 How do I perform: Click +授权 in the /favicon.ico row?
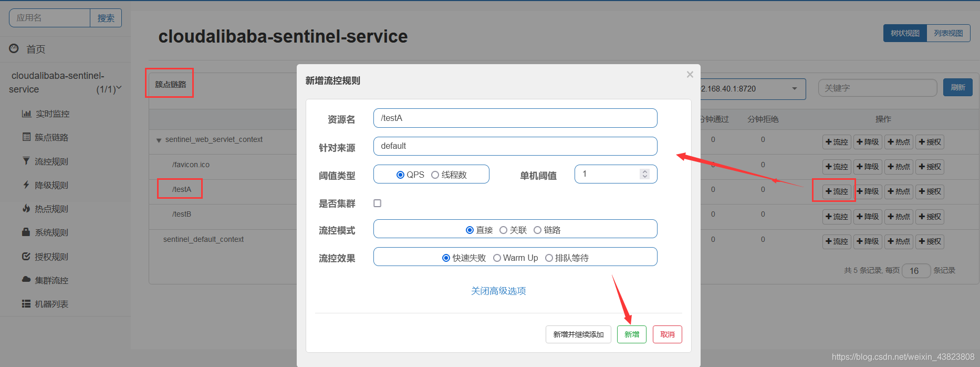930,167
